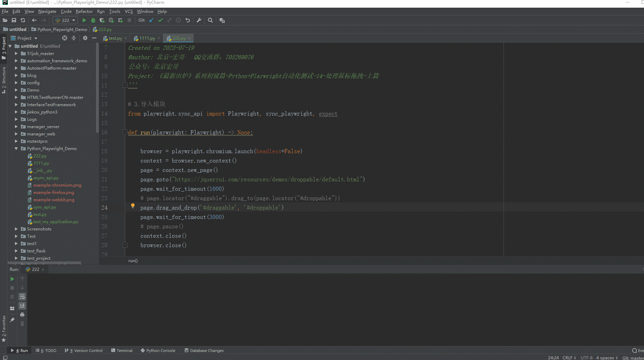The width and height of the screenshot is (644, 360).
Task: Collapse the Python_Playwright_Demo folder
Action: [x=16, y=149]
